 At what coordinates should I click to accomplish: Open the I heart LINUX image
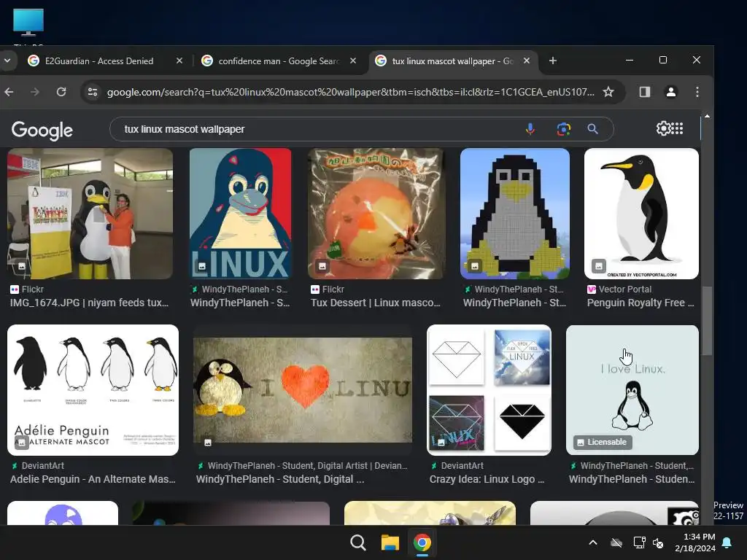tap(303, 390)
